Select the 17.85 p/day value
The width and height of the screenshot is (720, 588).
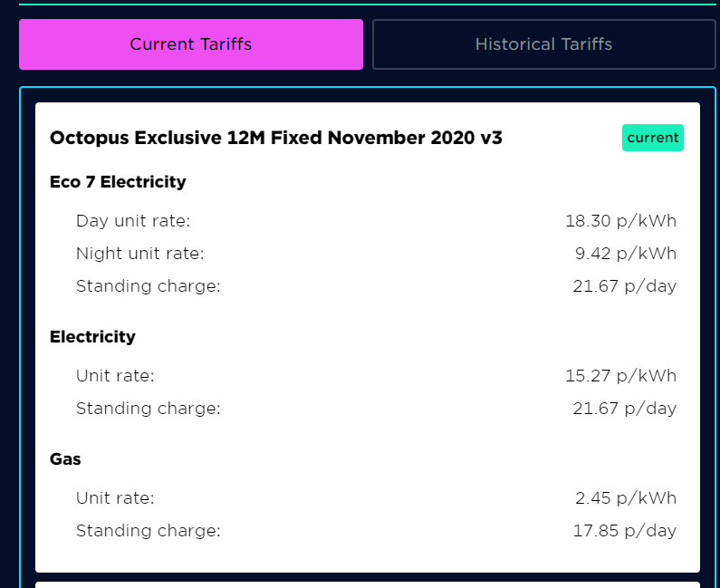pyautogui.click(x=625, y=531)
